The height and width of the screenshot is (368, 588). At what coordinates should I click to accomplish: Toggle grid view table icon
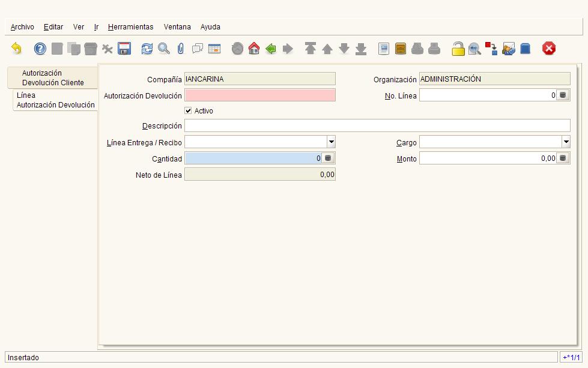point(214,49)
